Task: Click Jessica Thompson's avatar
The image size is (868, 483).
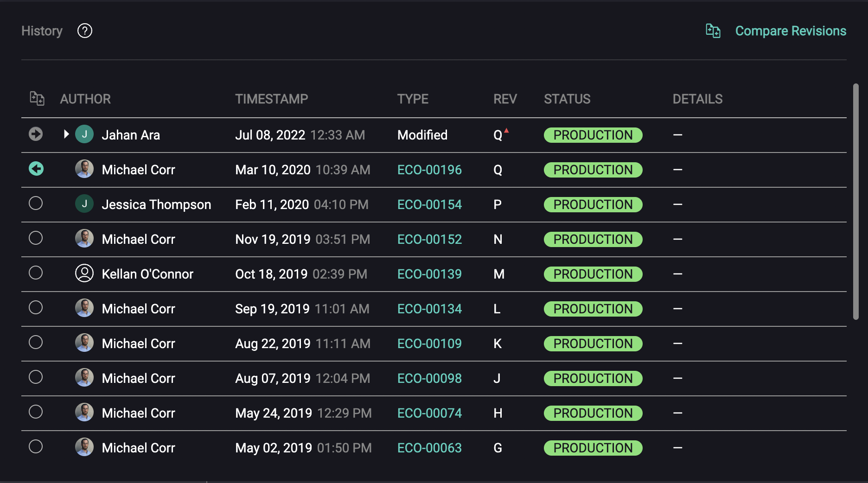Action: pos(85,204)
